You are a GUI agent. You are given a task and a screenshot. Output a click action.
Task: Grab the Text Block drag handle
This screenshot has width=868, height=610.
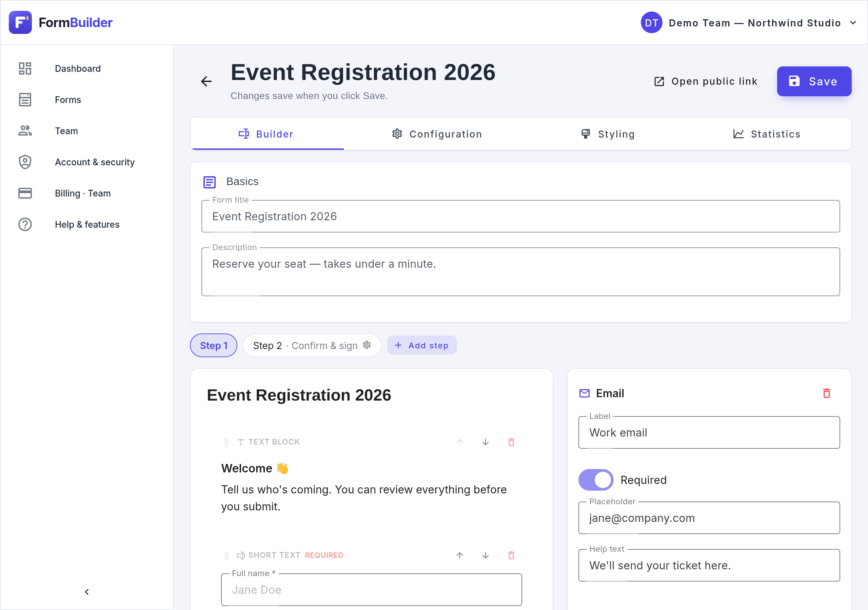pyautogui.click(x=226, y=442)
